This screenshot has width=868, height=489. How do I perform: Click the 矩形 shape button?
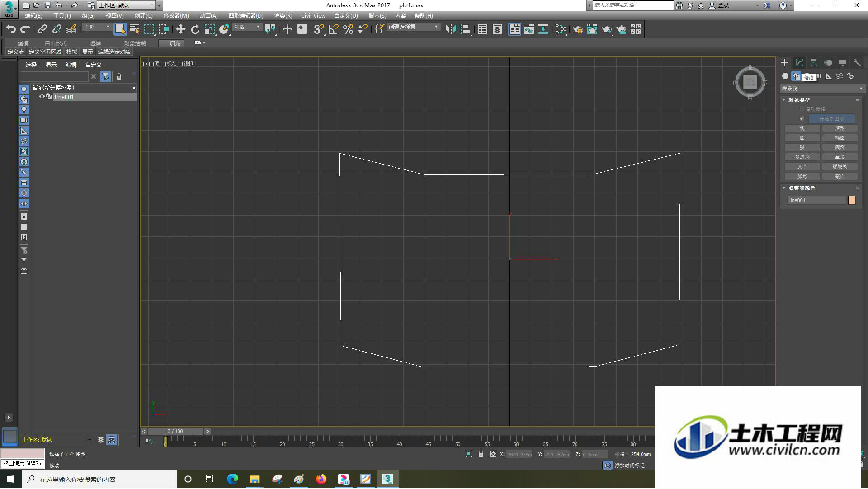pos(840,128)
